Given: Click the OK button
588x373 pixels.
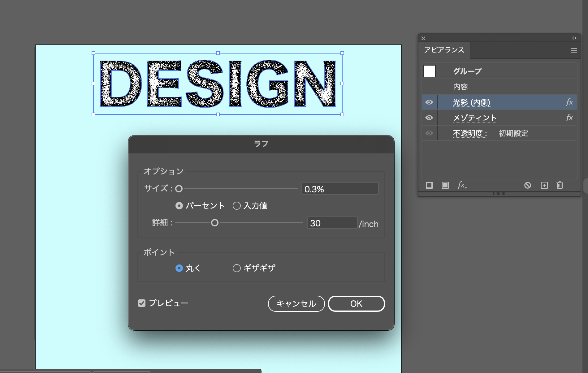Looking at the screenshot, I should pos(356,304).
